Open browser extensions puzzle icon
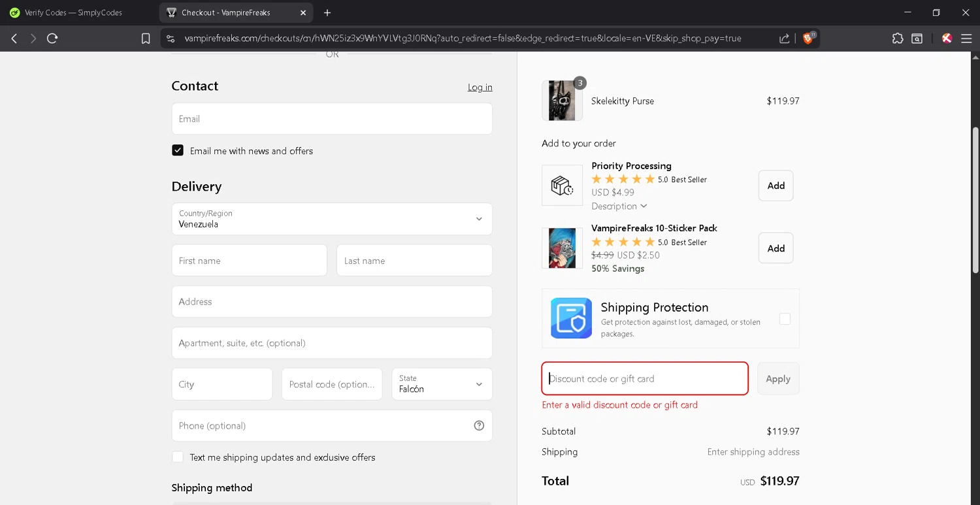Image resolution: width=980 pixels, height=505 pixels. pyautogui.click(x=898, y=39)
